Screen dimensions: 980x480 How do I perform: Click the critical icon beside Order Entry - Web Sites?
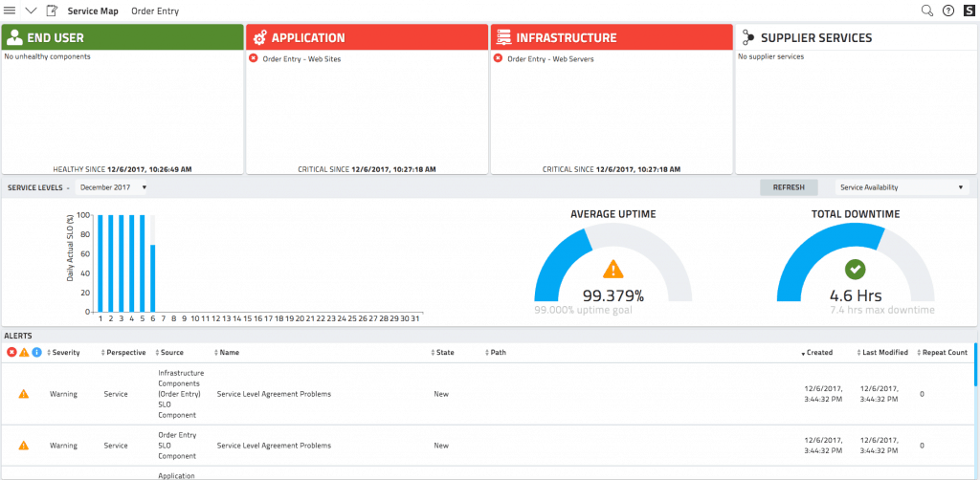[253, 58]
